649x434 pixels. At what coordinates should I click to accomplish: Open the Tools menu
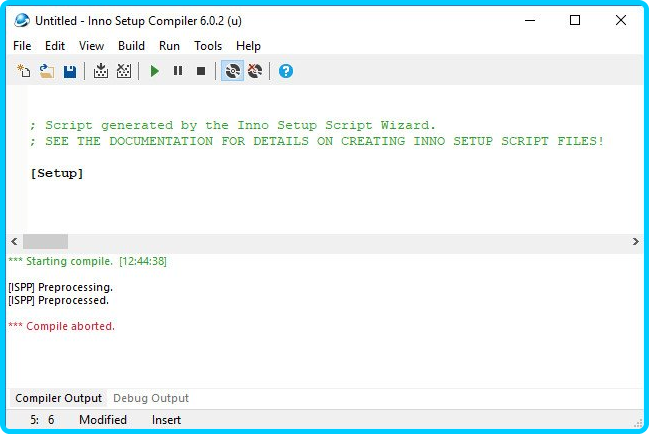pyautogui.click(x=208, y=46)
